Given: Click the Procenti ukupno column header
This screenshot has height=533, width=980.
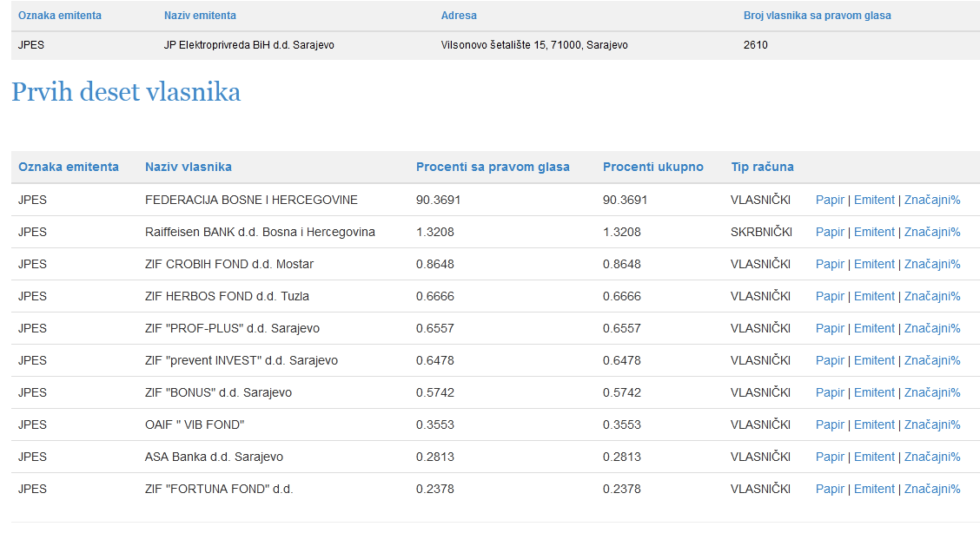Looking at the screenshot, I should click(653, 167).
